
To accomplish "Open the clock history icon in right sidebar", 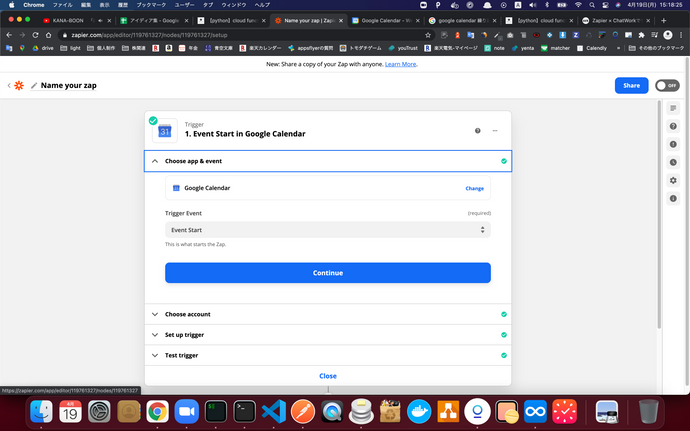I will tap(673, 162).
